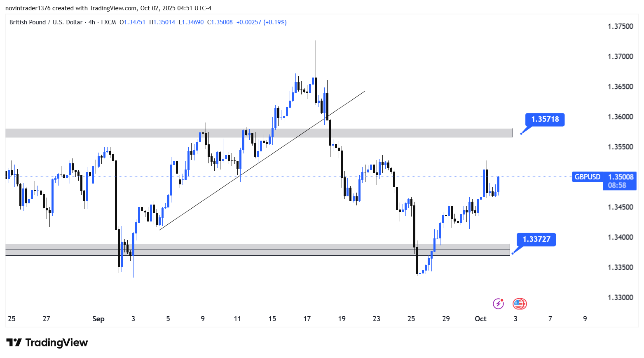This screenshot has width=644, height=358.
Task: Select the 1.35718 price callout label
Action: coord(545,120)
